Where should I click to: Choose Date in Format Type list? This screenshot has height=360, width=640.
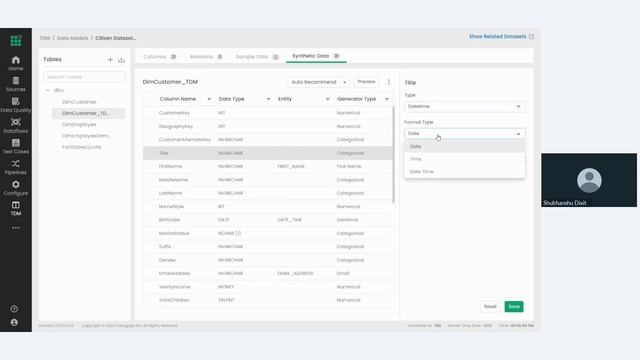point(464,146)
